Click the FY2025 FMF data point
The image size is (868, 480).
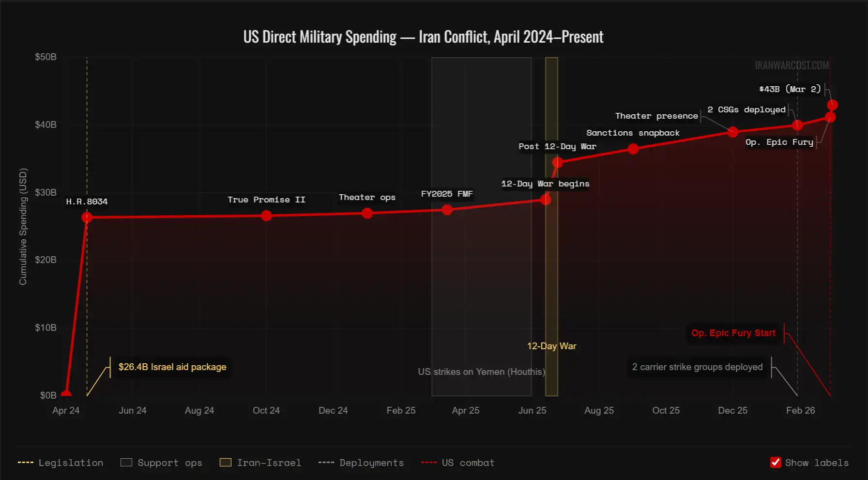coord(447,210)
